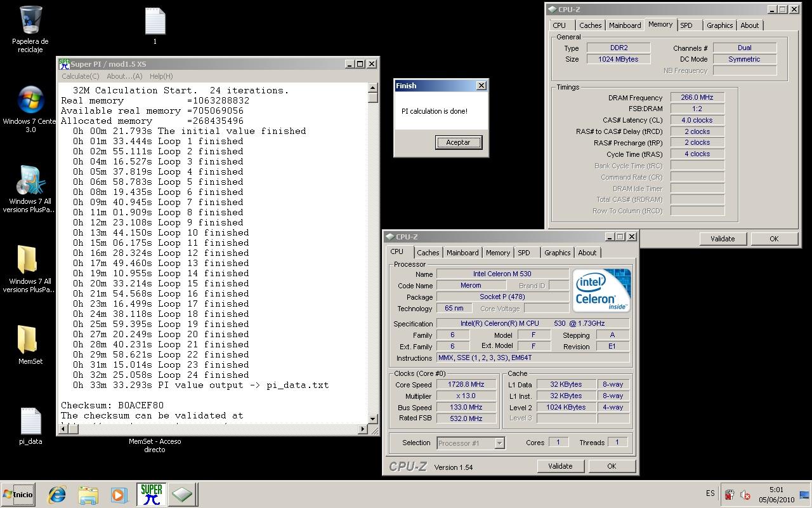Viewport: 812px width, 508px height.
Task: Click Super PI vertical scrollbar up arrow
Action: 372,88
